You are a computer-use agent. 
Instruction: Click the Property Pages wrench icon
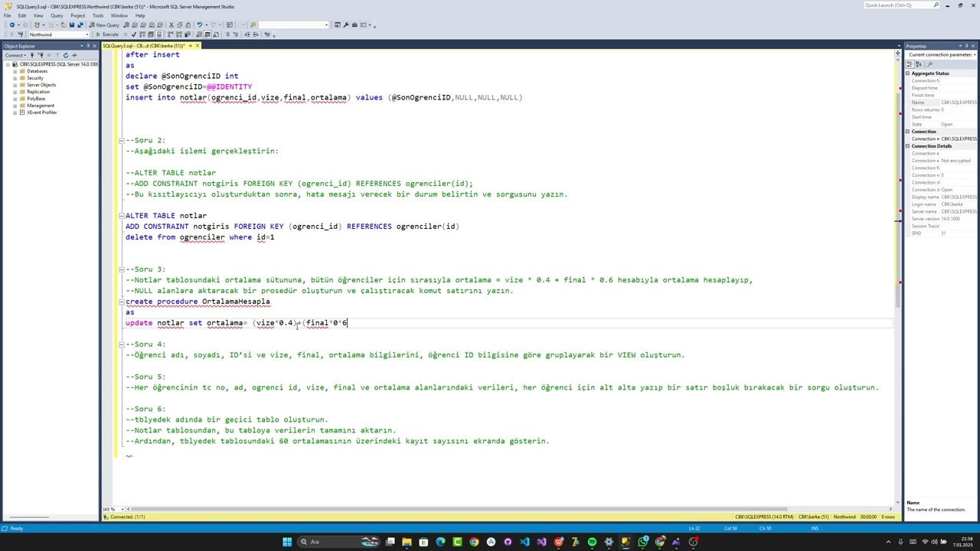(x=929, y=64)
